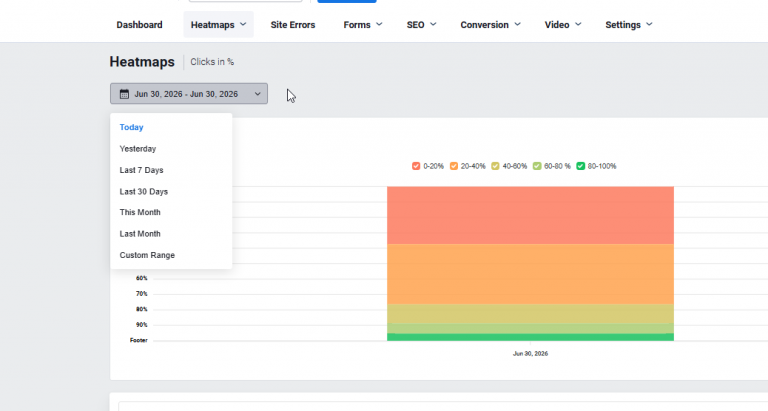The height and width of the screenshot is (411, 768).
Task: Click the light green 60-80% chart band
Action: tap(530, 328)
